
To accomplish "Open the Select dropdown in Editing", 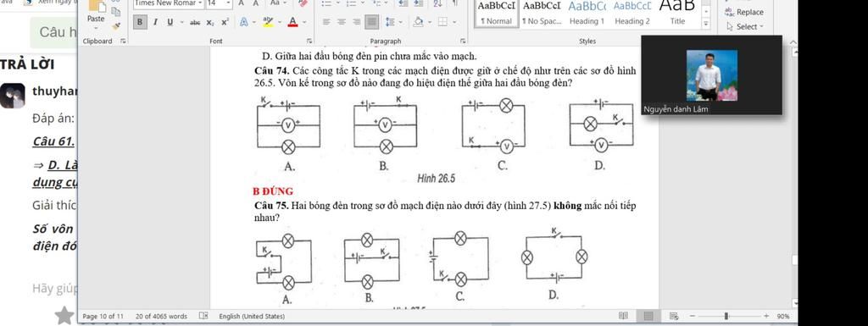I will point(744,26).
